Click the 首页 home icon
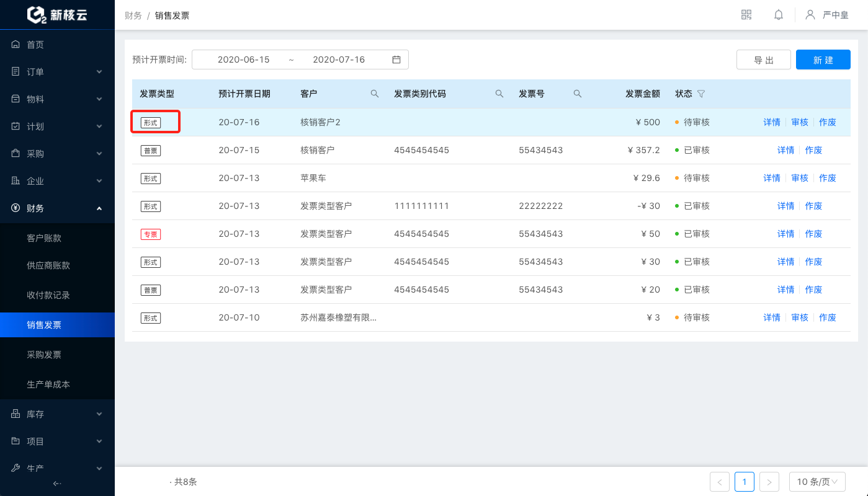 click(16, 45)
